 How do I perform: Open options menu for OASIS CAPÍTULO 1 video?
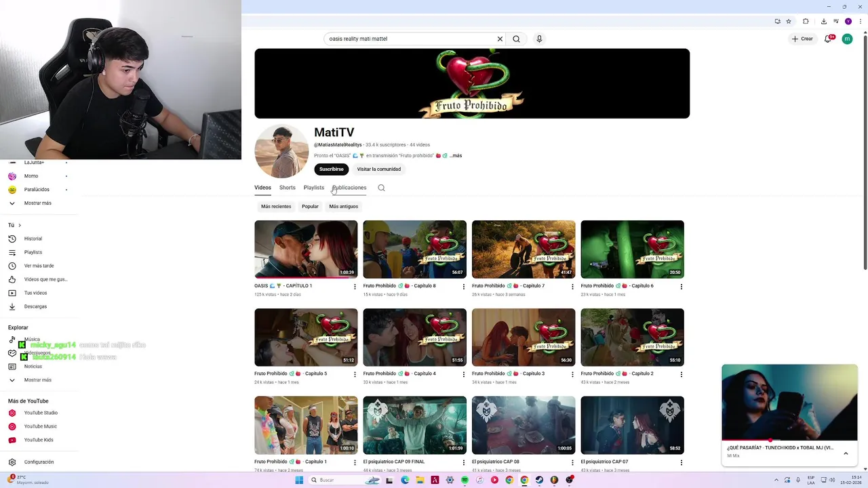point(355,287)
